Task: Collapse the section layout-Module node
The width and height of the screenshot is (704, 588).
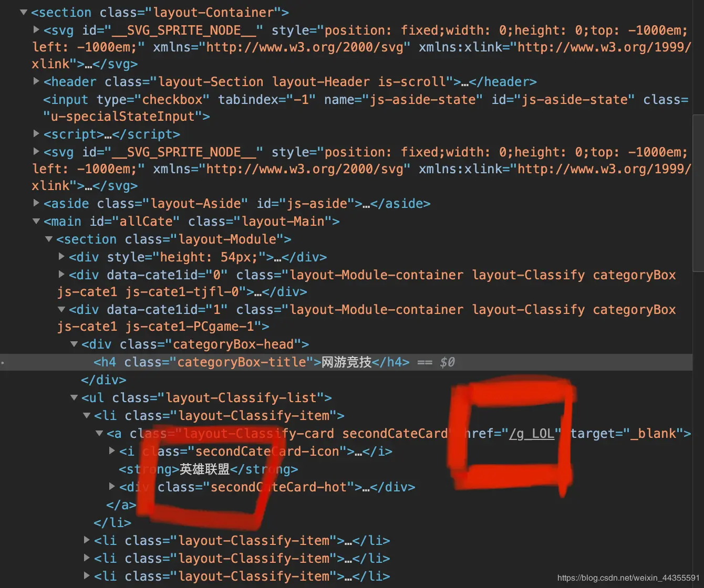Action: 49,239
